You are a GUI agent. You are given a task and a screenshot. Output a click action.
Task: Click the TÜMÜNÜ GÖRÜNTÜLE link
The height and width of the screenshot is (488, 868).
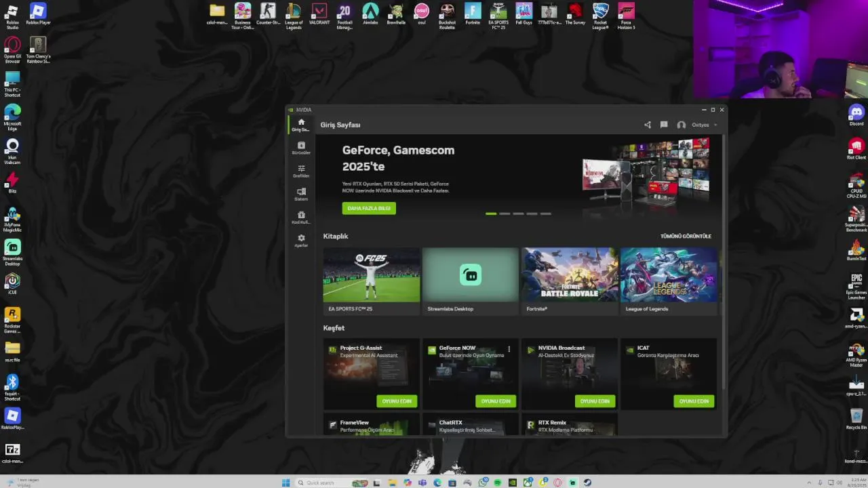(686, 236)
